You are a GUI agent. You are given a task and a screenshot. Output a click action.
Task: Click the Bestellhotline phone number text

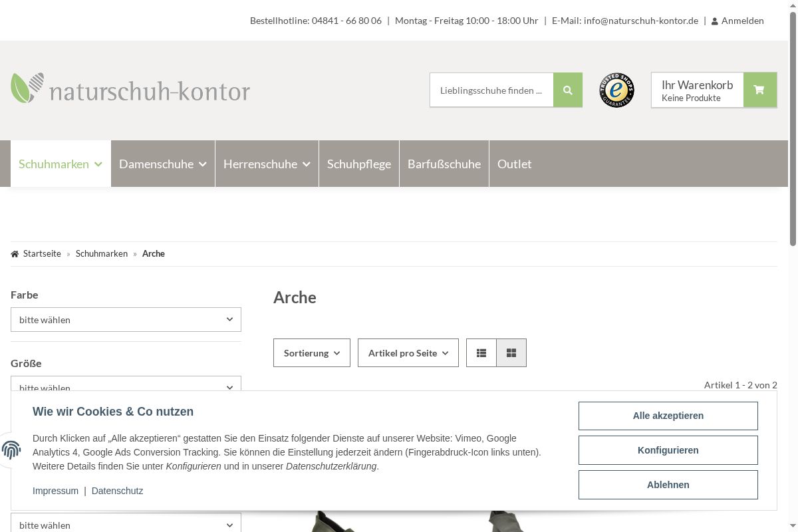pyautogui.click(x=316, y=21)
